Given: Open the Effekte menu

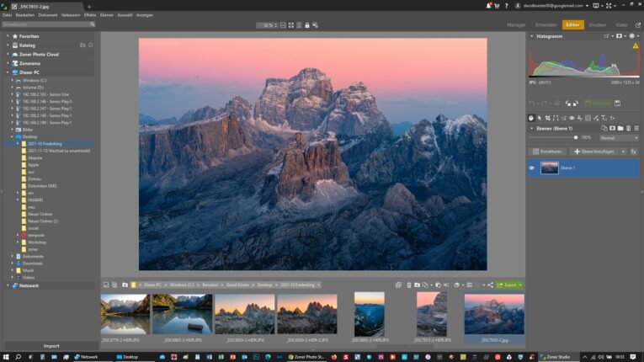Looking at the screenshot, I should (x=90, y=15).
